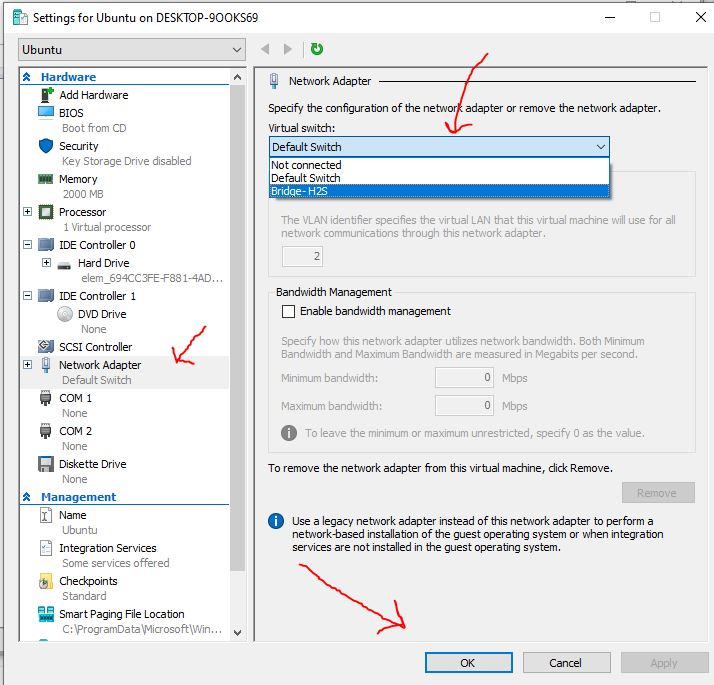
Task: Click the Security shield icon
Action: 46,146
